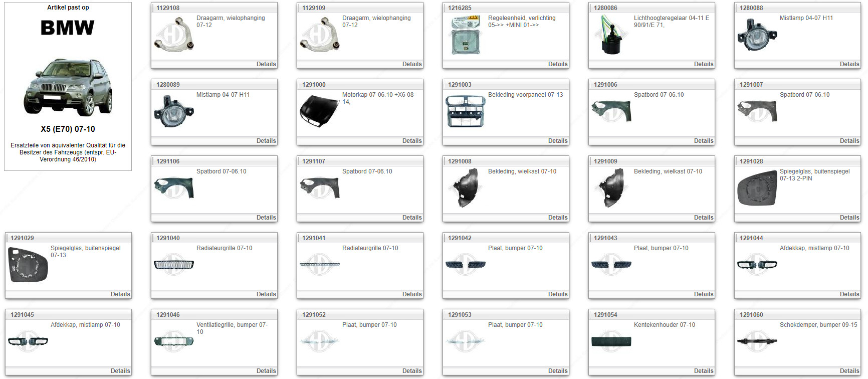Open the wishbone thumbnail for item 1129109

320,34
